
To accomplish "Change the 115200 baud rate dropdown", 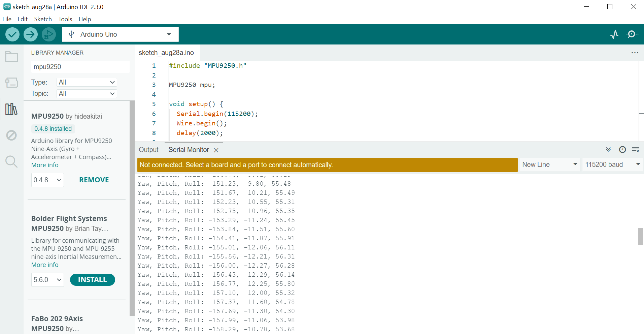I will (x=613, y=164).
